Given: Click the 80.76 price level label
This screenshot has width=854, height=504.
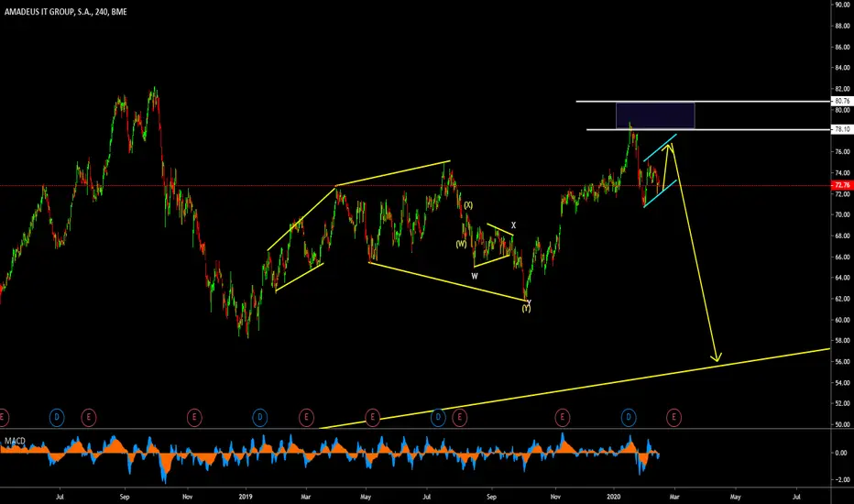Looking at the screenshot, I should click(842, 101).
